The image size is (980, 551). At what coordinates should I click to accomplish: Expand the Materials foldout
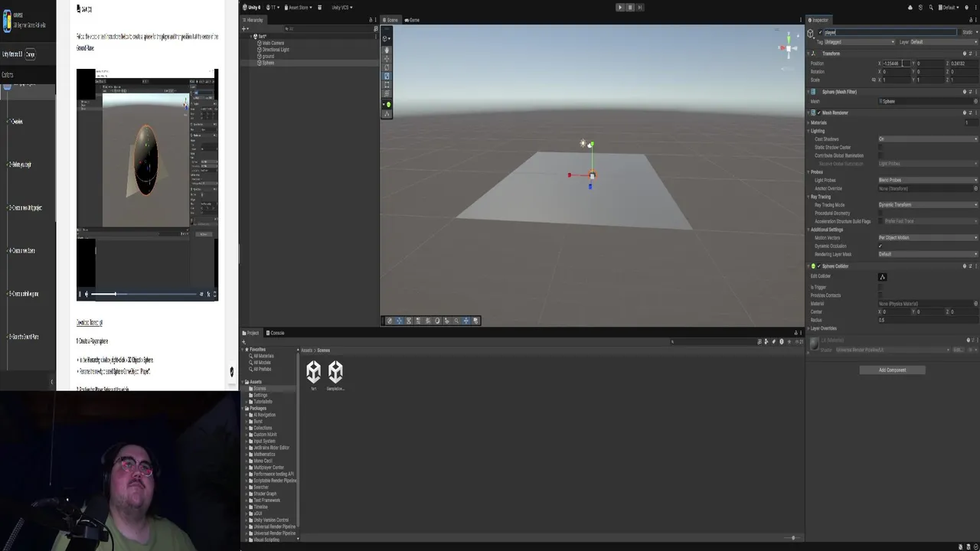(808, 122)
